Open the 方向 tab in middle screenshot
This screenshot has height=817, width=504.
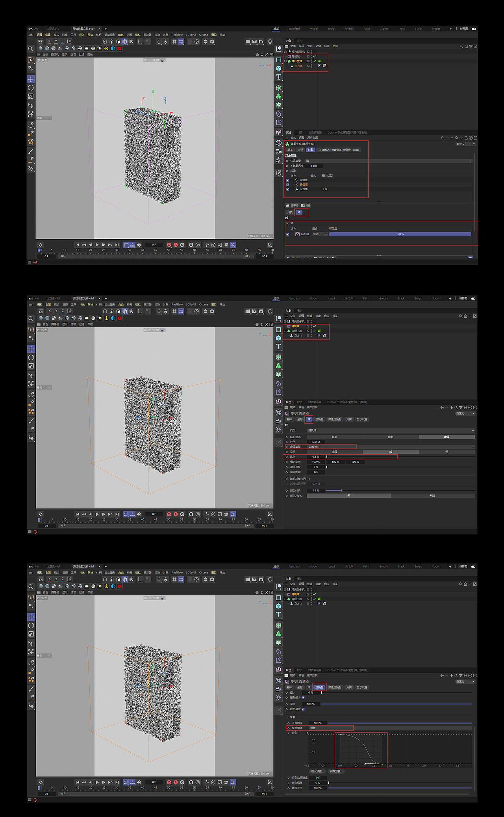click(x=349, y=419)
